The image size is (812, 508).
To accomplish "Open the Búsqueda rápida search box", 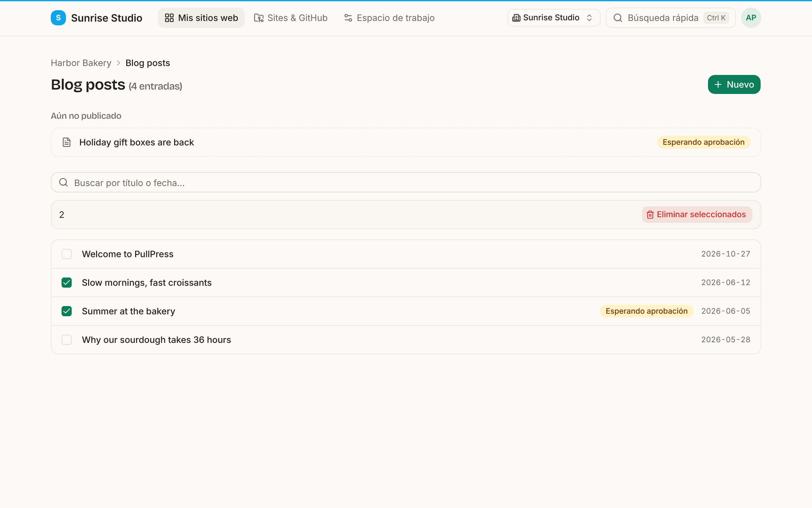I will pyautogui.click(x=671, y=18).
